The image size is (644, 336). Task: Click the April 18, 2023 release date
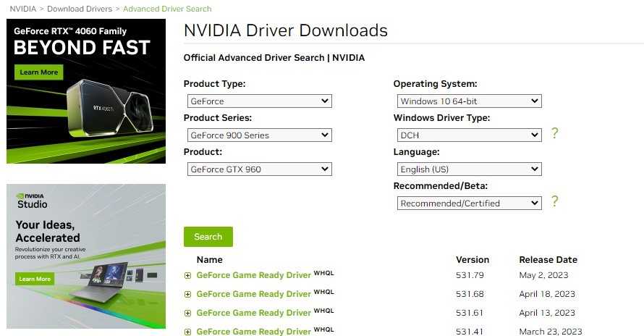point(546,294)
